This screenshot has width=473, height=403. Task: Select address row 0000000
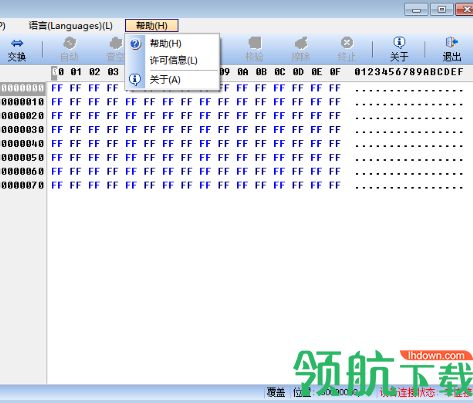22,88
